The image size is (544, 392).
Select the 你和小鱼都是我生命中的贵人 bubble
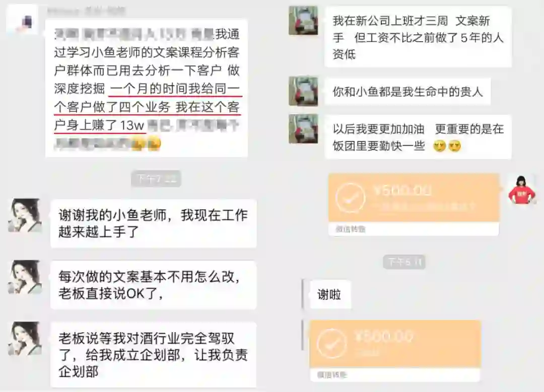tap(407, 92)
